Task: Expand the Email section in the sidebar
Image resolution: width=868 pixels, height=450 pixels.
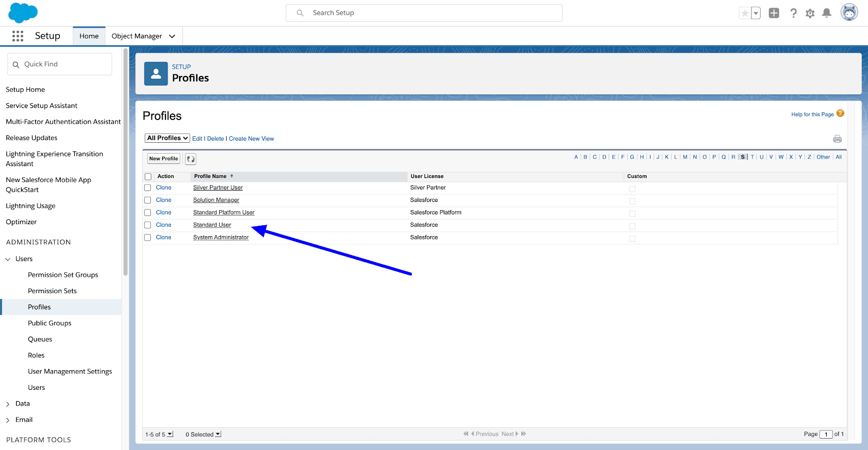Action: tap(8, 421)
